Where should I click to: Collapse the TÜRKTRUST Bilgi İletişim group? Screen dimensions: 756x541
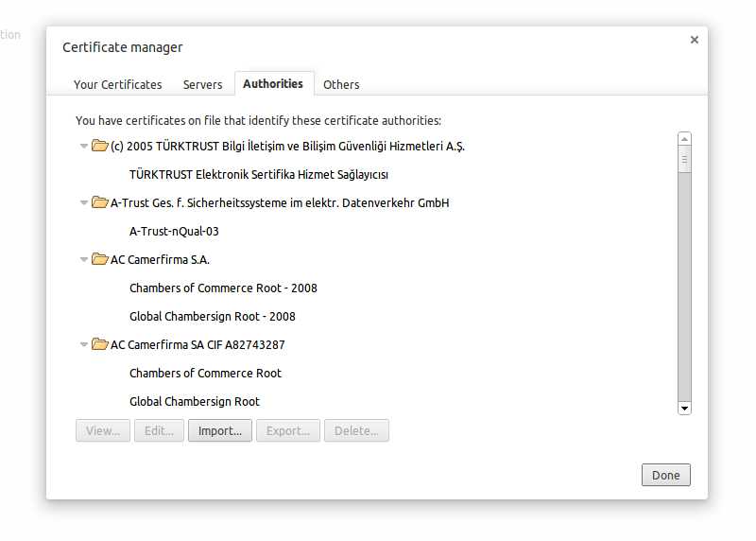pyautogui.click(x=84, y=146)
